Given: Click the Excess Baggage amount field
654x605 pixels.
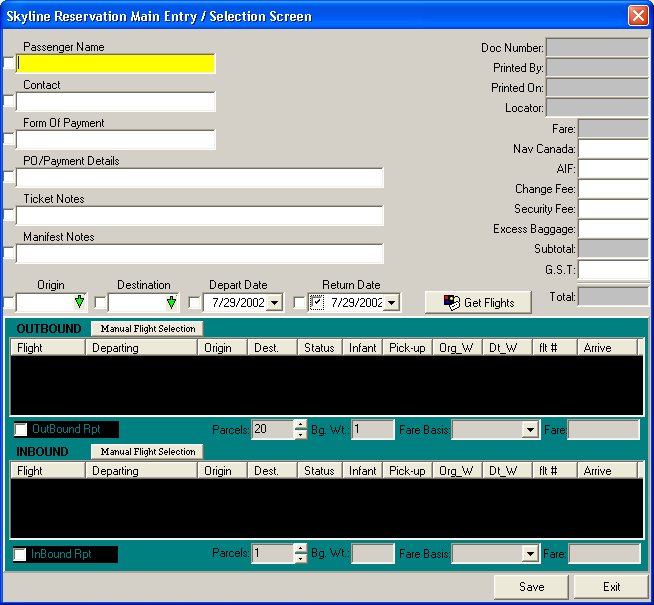Looking at the screenshot, I should [x=613, y=229].
